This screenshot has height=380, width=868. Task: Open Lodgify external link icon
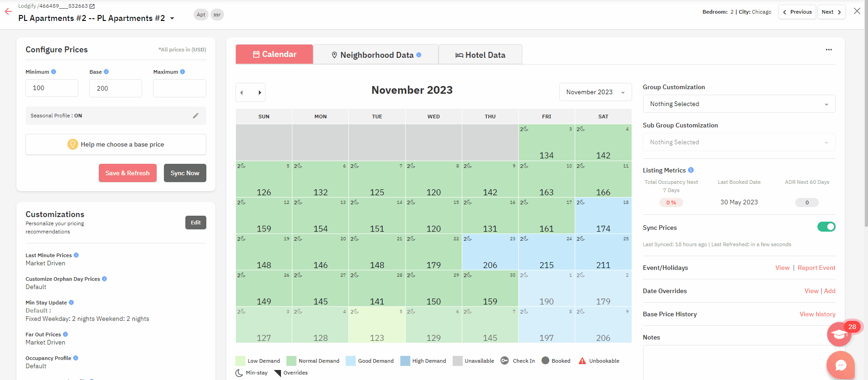(92, 6)
